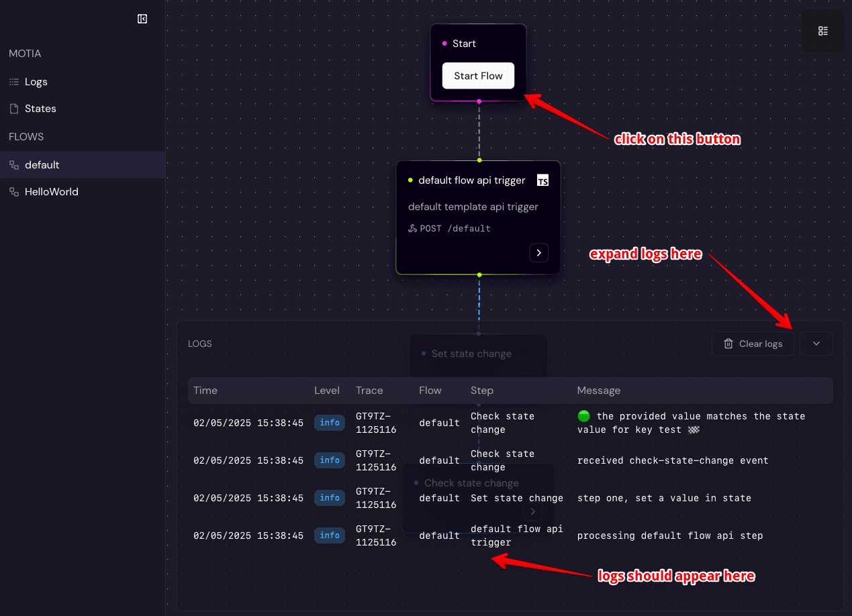Viewport: 852px width, 616px height.
Task: Select the default flow api trigger node title
Action: pos(472,181)
